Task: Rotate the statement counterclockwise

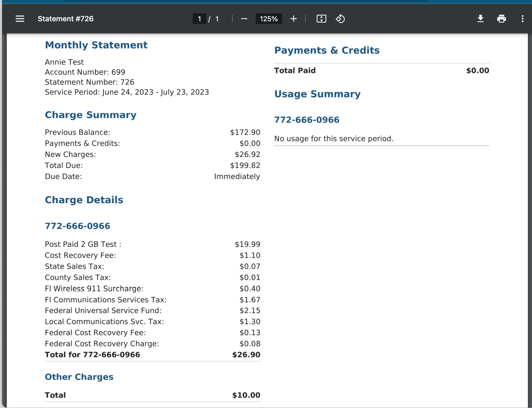Action: click(x=340, y=19)
